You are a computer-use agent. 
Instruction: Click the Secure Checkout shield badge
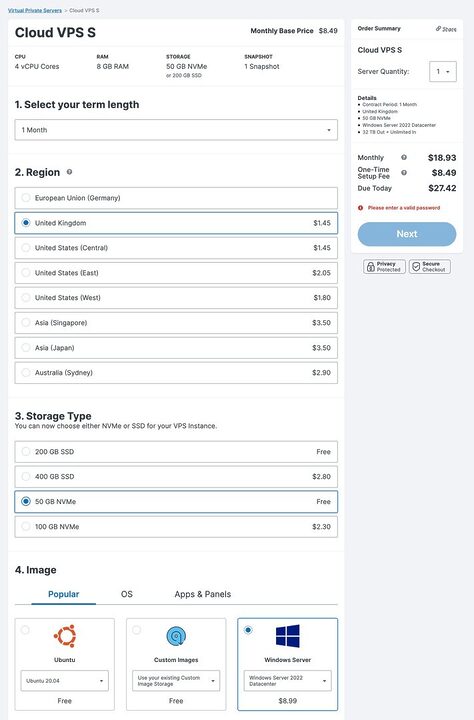coord(429,267)
